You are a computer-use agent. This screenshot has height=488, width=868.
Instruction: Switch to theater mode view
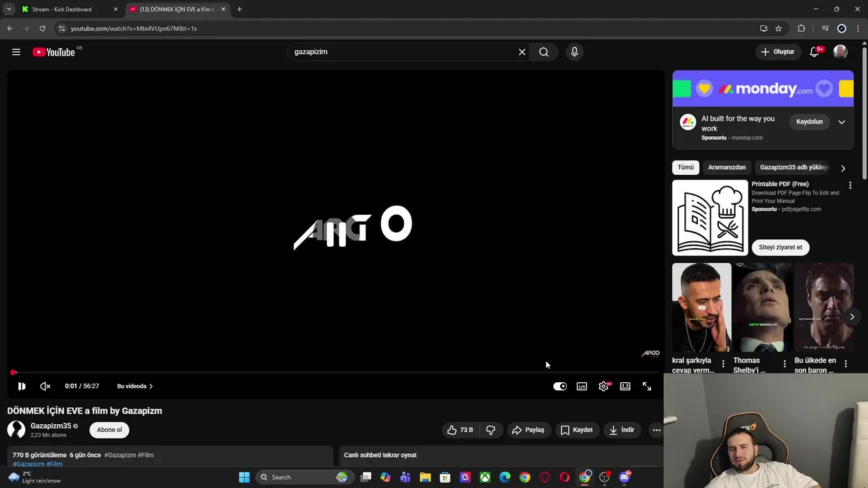(625, 386)
